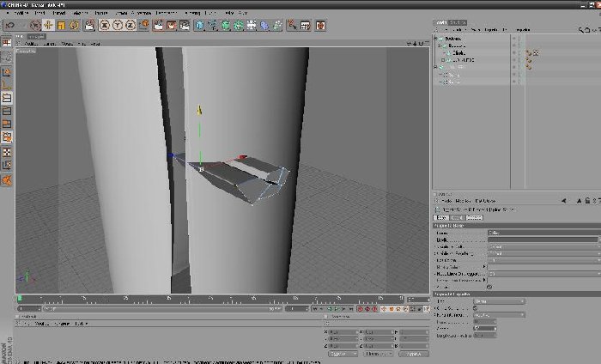The height and width of the screenshot is (364, 601).
Task: Click the Name input field
Action: click(x=543, y=233)
